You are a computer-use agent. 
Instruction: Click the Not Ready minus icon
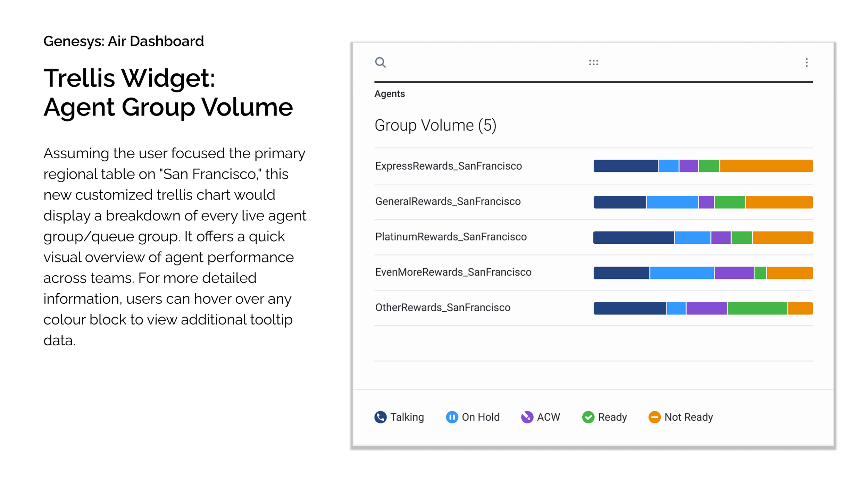[654, 417]
